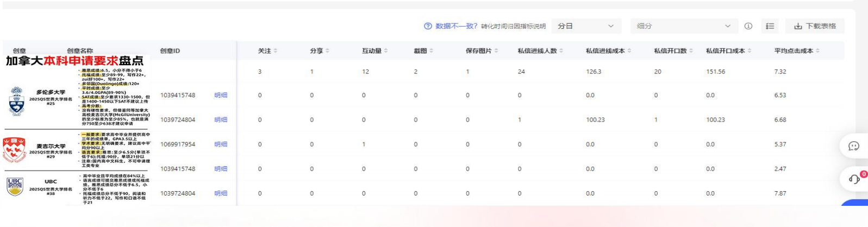Open the custom columns list icon
This screenshot has height=227, width=868.
coord(770,26)
